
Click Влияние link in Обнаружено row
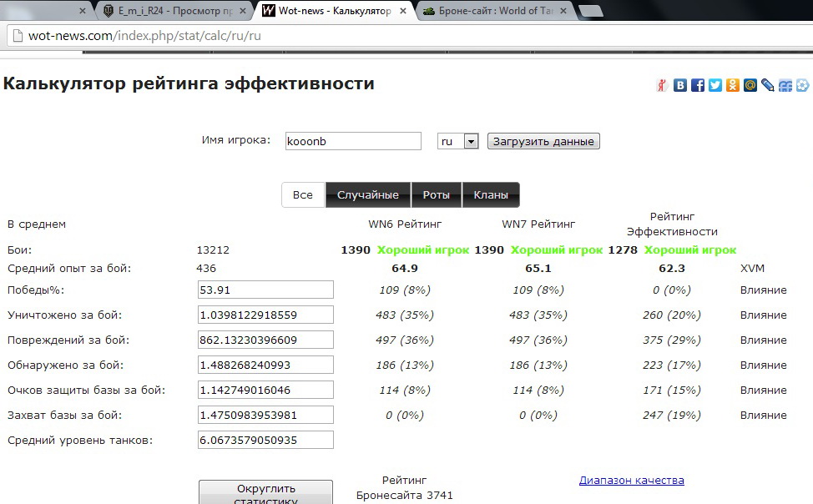click(763, 365)
